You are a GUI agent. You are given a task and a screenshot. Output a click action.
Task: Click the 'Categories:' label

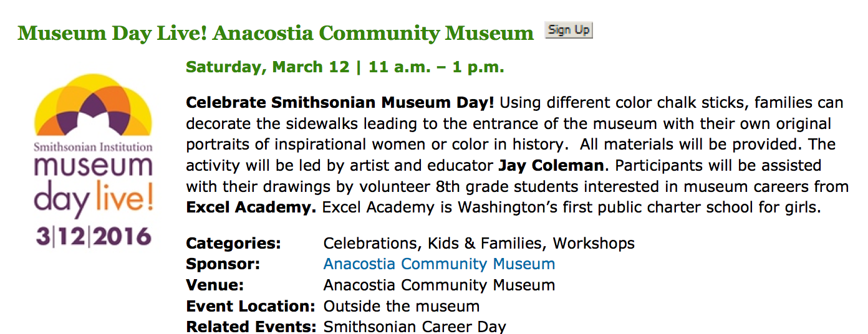tap(233, 243)
